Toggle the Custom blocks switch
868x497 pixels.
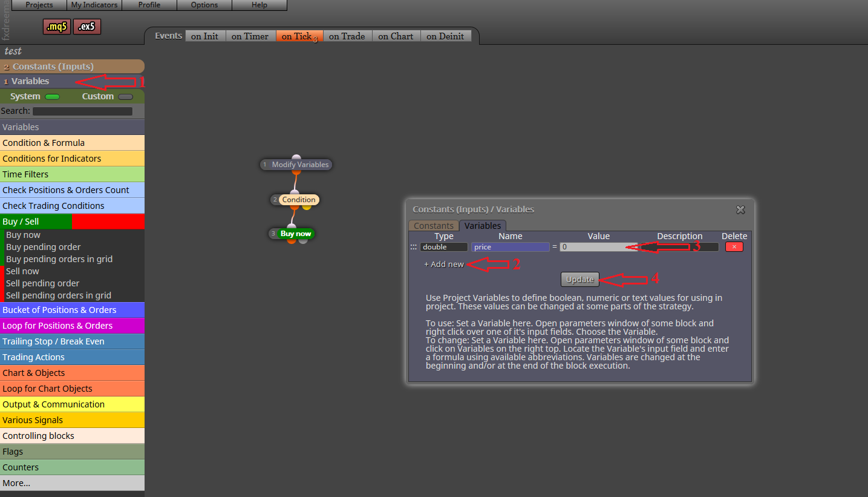point(126,97)
